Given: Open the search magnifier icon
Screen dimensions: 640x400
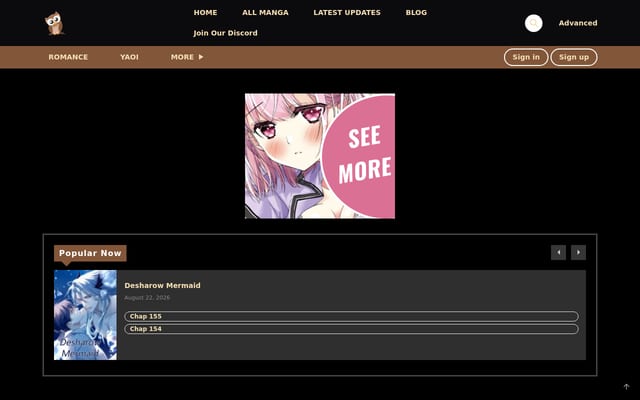Looking at the screenshot, I should click(533, 23).
